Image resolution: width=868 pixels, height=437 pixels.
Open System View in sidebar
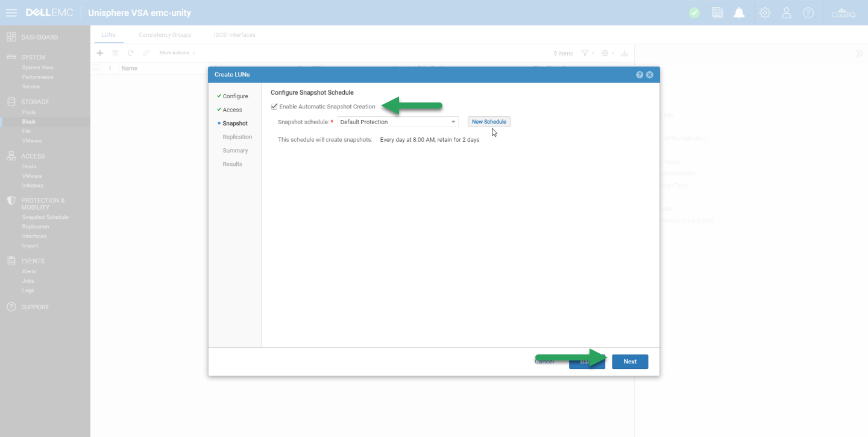37,68
